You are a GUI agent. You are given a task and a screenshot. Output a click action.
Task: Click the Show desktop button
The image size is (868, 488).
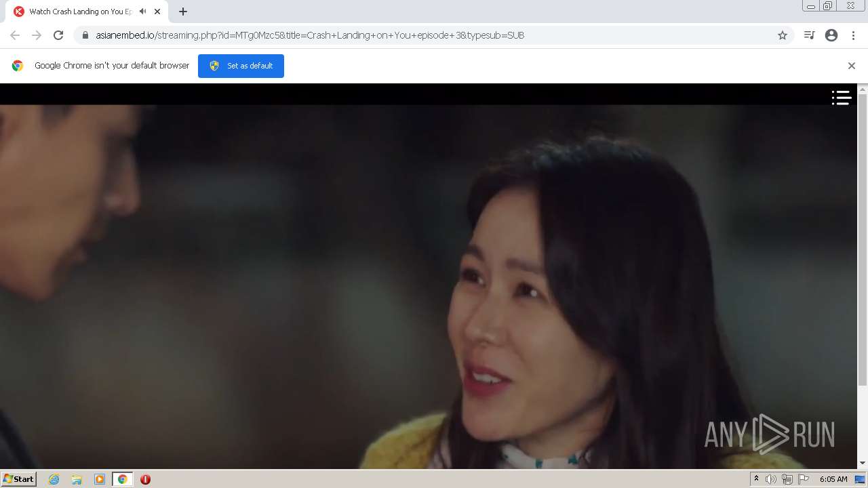[x=860, y=479]
